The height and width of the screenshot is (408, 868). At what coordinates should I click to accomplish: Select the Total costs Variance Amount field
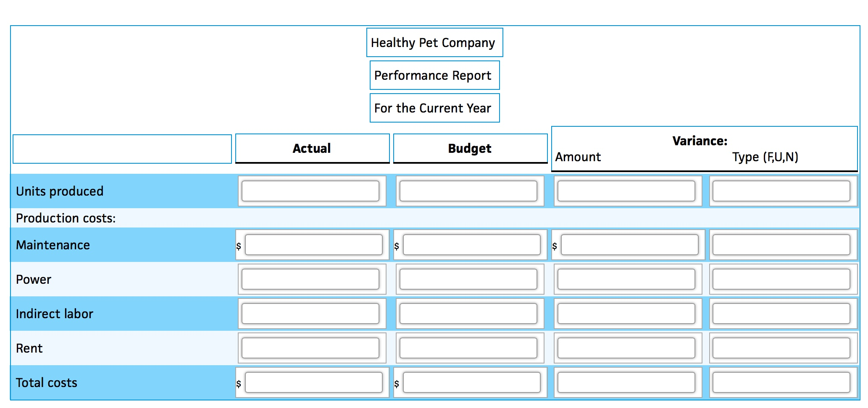click(626, 382)
